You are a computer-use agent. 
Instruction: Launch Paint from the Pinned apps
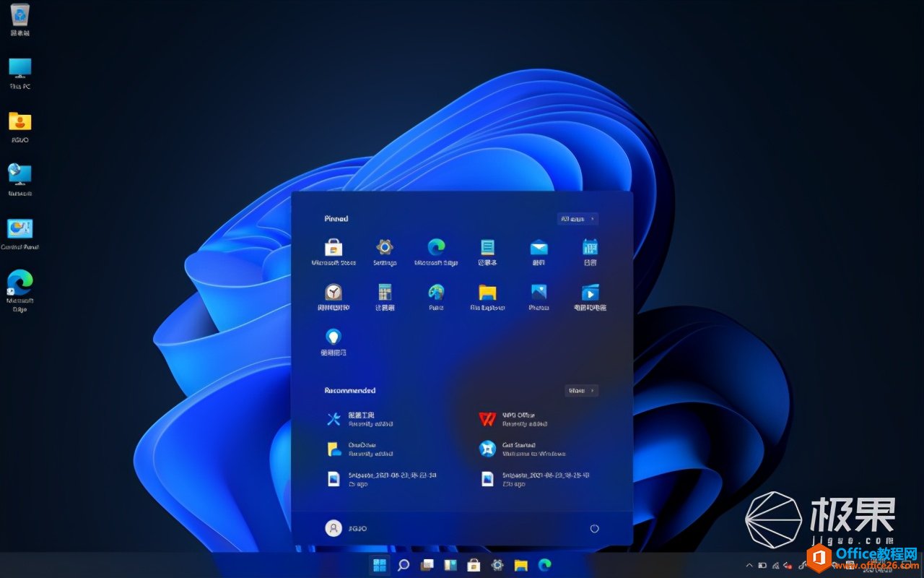[x=436, y=296]
